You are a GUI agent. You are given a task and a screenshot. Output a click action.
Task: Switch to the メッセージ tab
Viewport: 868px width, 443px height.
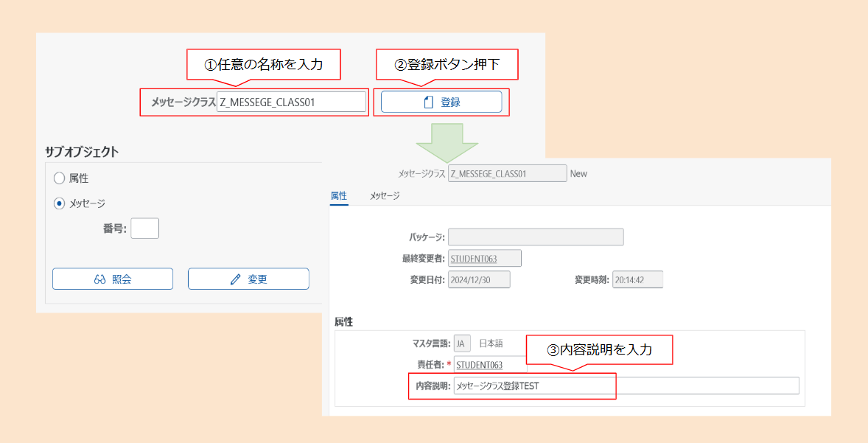coord(386,196)
